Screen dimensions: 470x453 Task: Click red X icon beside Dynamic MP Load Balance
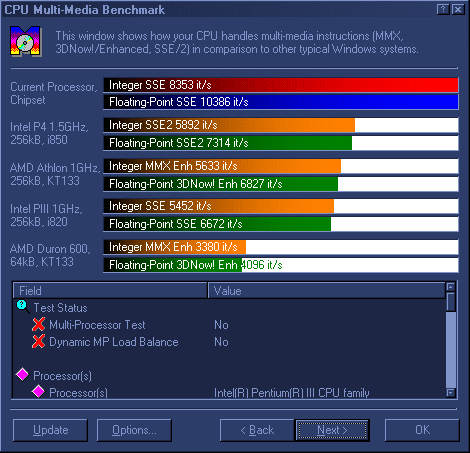[x=39, y=341]
